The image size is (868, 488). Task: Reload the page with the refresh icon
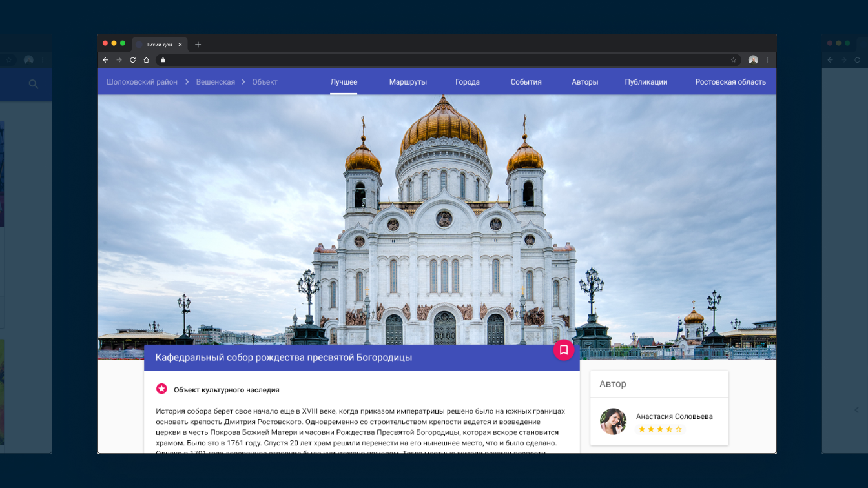click(132, 60)
